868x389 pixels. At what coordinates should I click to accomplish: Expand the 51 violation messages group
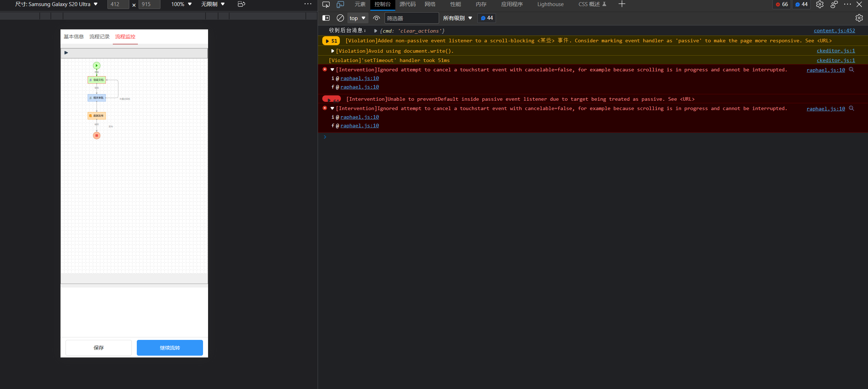[331, 41]
